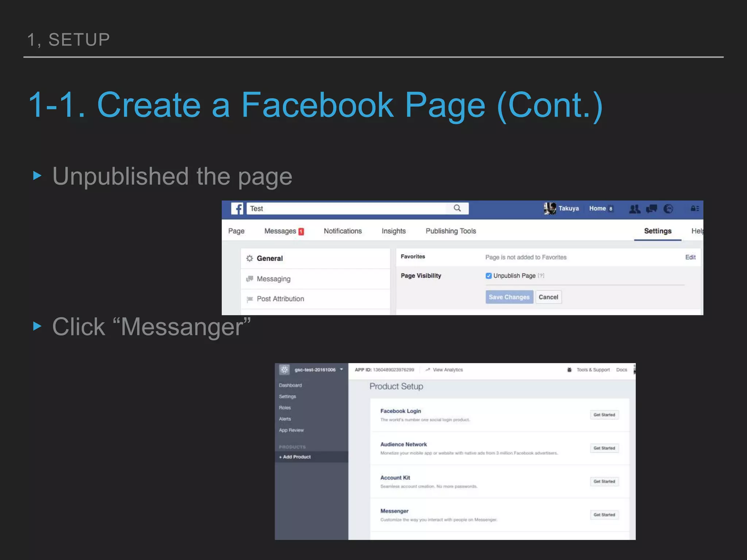Open the privacy shortcuts lock icon
747x560 pixels.
694,209
